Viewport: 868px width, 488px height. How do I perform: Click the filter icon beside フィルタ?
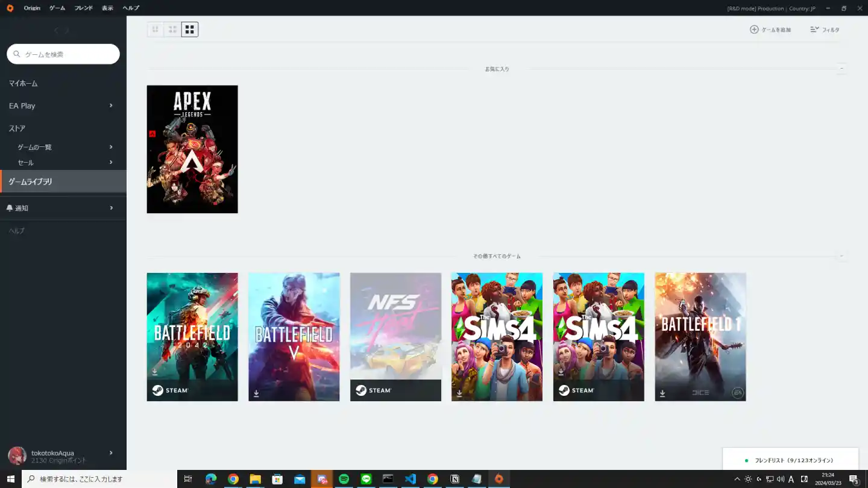tap(814, 30)
